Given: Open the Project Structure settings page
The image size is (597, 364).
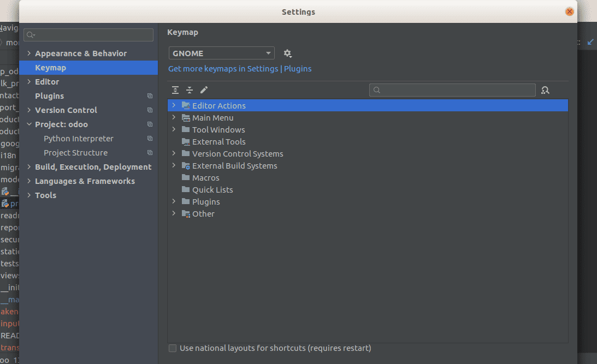Looking at the screenshot, I should (x=75, y=153).
